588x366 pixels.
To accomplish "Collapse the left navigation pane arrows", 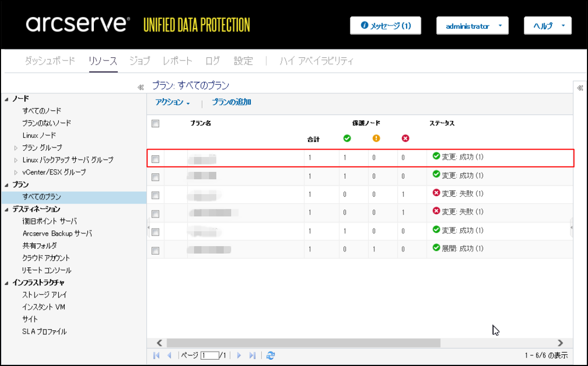I will click(x=141, y=88).
